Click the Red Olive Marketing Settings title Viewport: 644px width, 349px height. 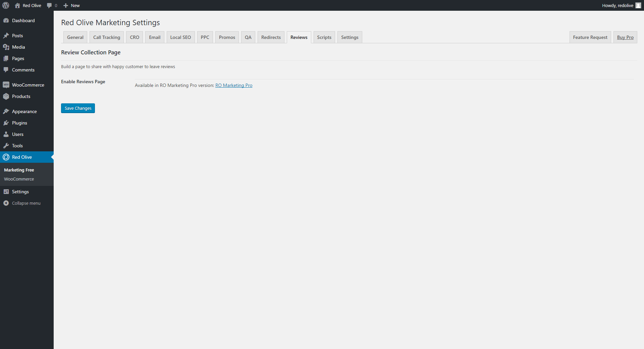110,22
